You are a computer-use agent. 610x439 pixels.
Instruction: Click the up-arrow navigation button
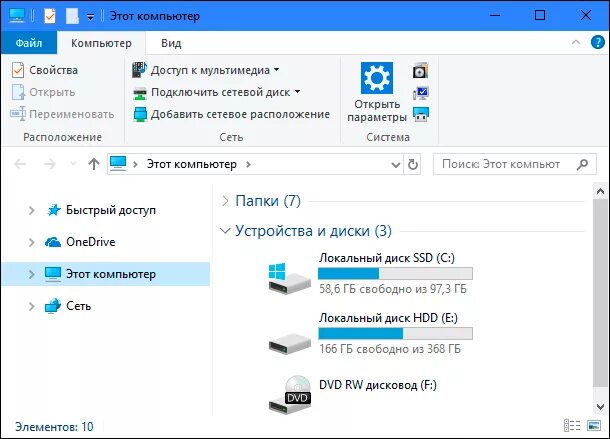click(x=94, y=164)
